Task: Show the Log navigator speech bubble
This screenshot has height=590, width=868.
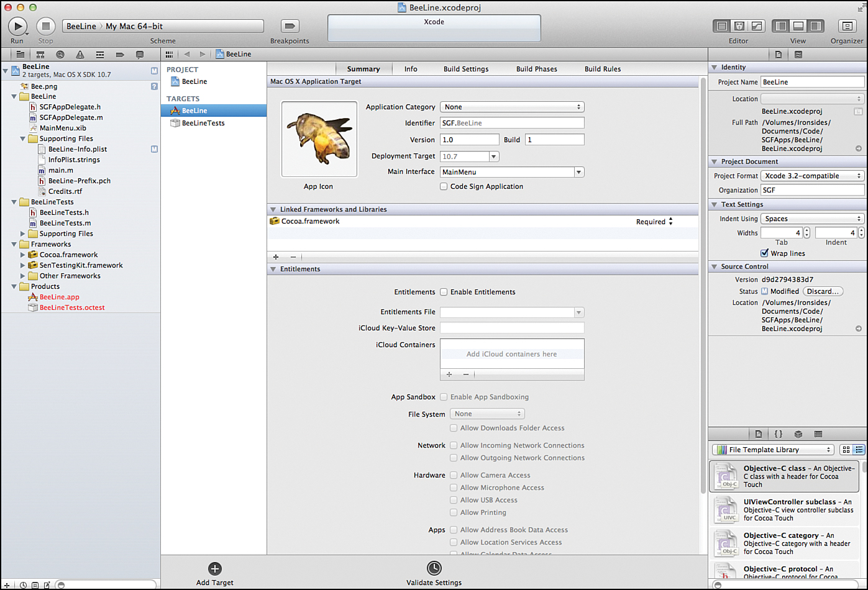Action: pyautogui.click(x=140, y=55)
